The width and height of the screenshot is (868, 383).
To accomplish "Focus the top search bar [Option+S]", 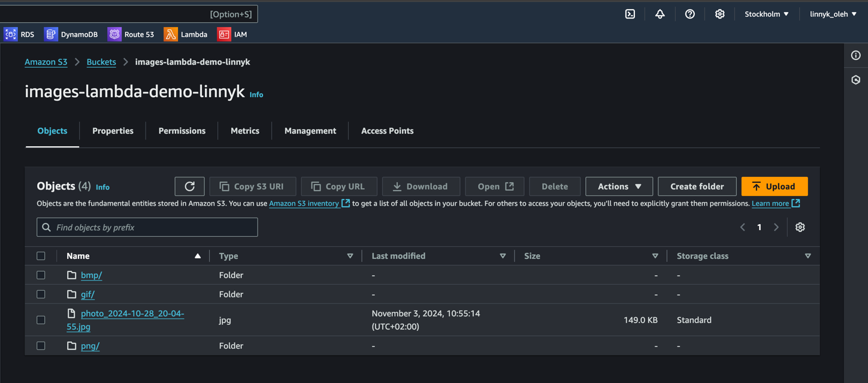I will coord(129,14).
